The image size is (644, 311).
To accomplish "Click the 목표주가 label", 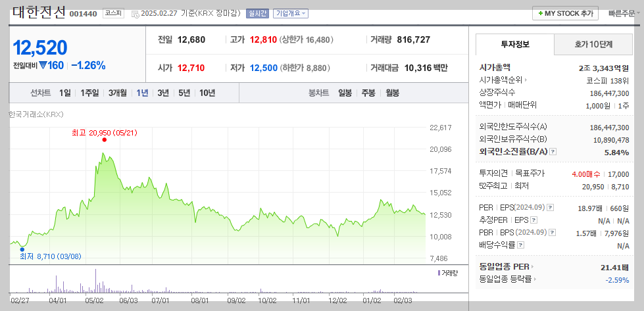I will click(x=530, y=174).
